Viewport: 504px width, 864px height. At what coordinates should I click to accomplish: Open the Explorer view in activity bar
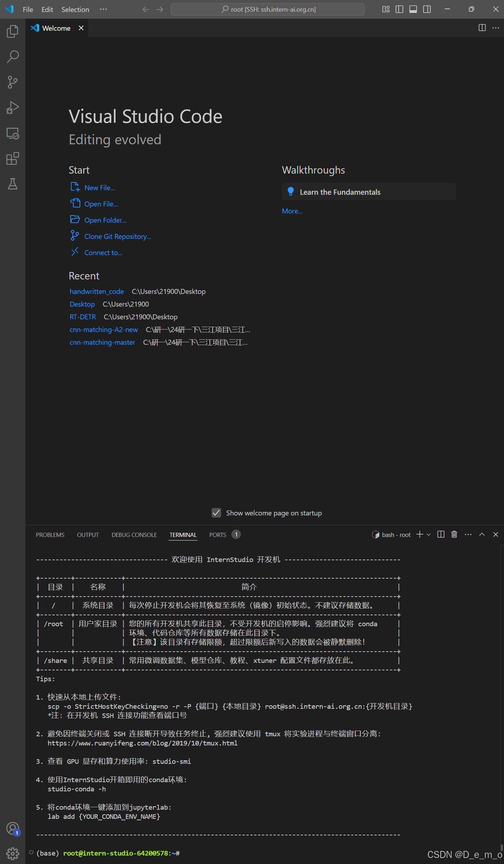pyautogui.click(x=13, y=31)
